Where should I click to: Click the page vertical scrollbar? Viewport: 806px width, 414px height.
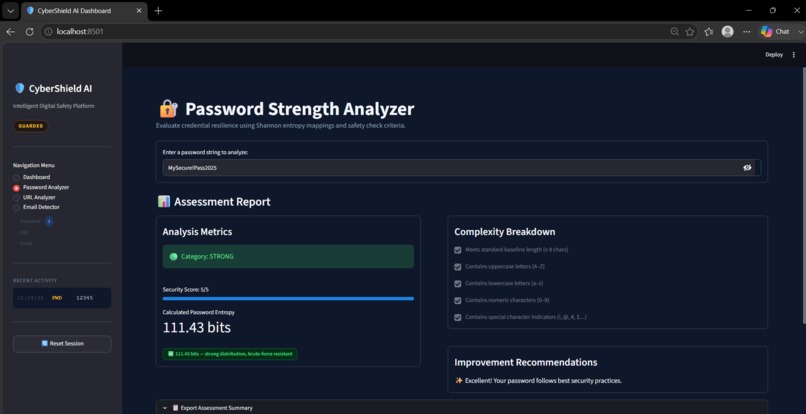[803, 195]
